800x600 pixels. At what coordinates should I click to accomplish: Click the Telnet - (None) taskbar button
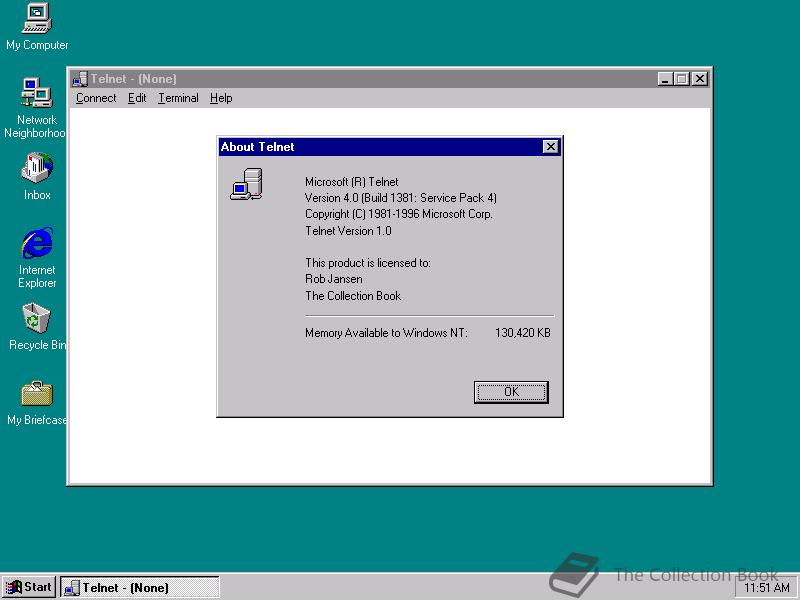(140, 587)
